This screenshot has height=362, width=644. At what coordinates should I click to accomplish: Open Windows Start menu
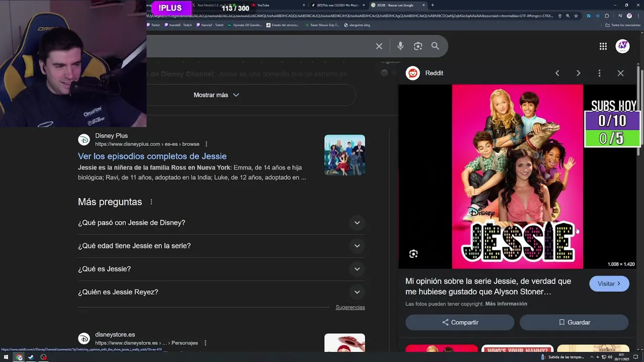[x=6, y=357]
